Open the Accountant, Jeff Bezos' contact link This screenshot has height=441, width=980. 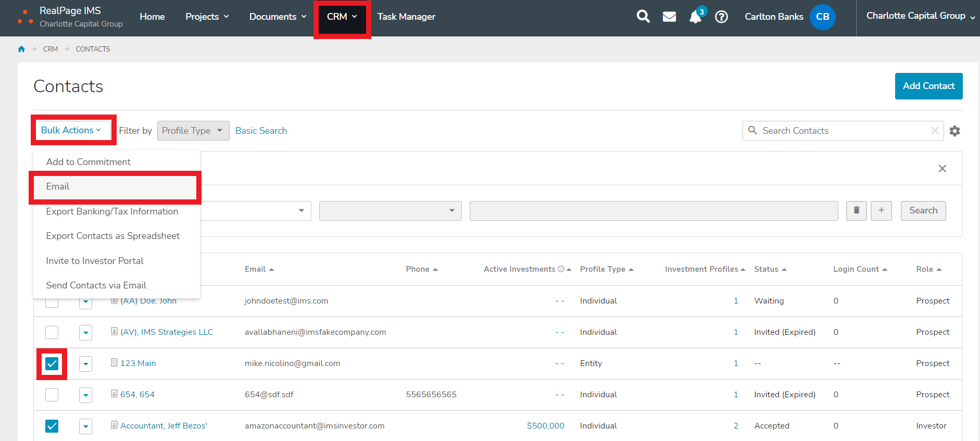click(x=164, y=425)
